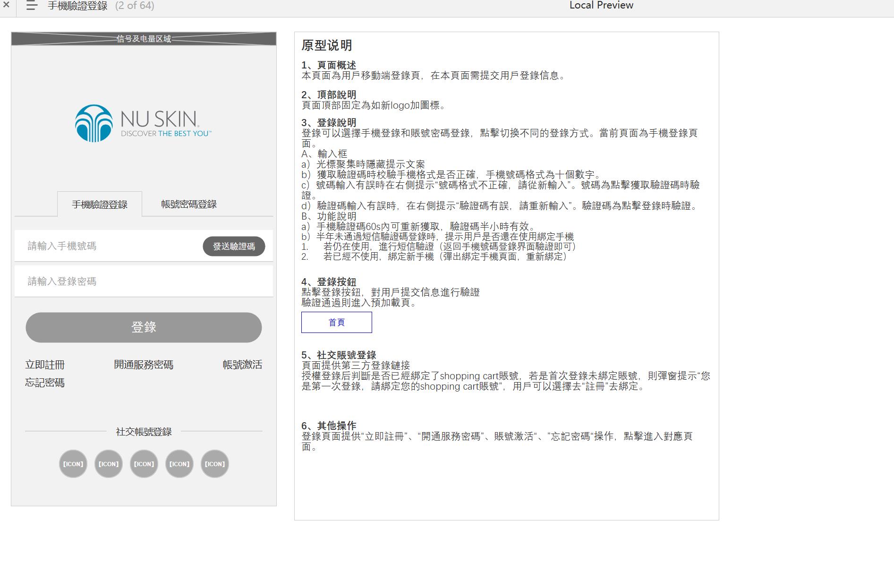Click the 首頁 button in notes
This screenshot has width=894, height=588.
337,322
